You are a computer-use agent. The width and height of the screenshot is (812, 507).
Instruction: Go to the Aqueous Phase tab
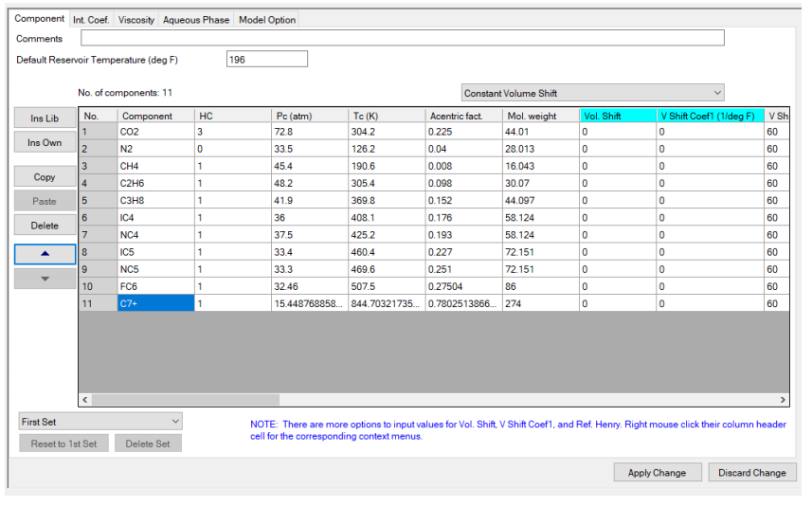pos(196,20)
